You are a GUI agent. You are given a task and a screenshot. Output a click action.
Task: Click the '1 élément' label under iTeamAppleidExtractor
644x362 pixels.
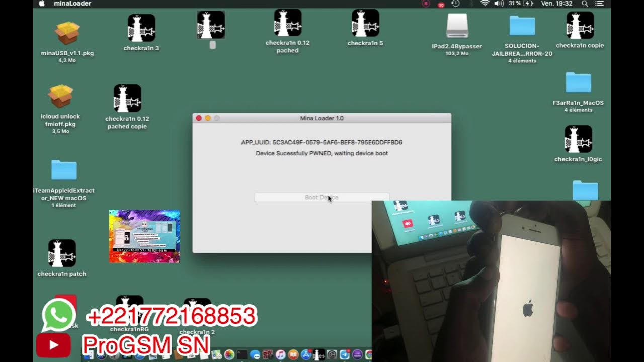coord(64,205)
